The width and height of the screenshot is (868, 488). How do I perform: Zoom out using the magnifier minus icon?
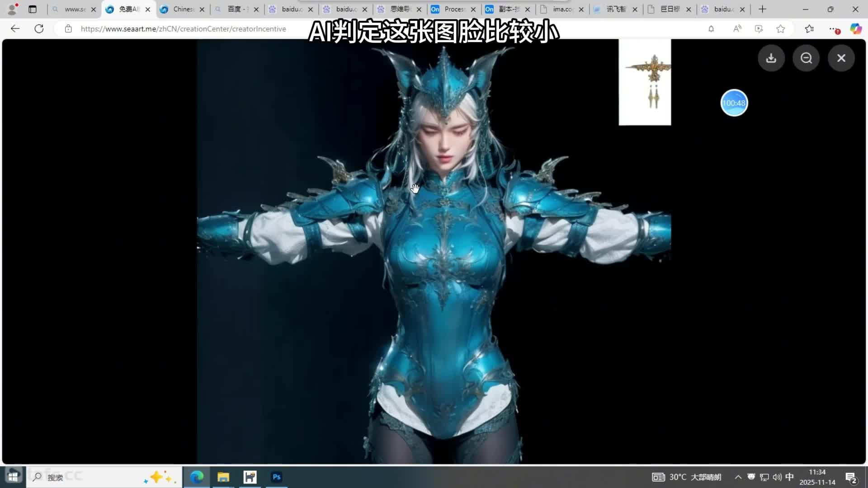(x=806, y=58)
